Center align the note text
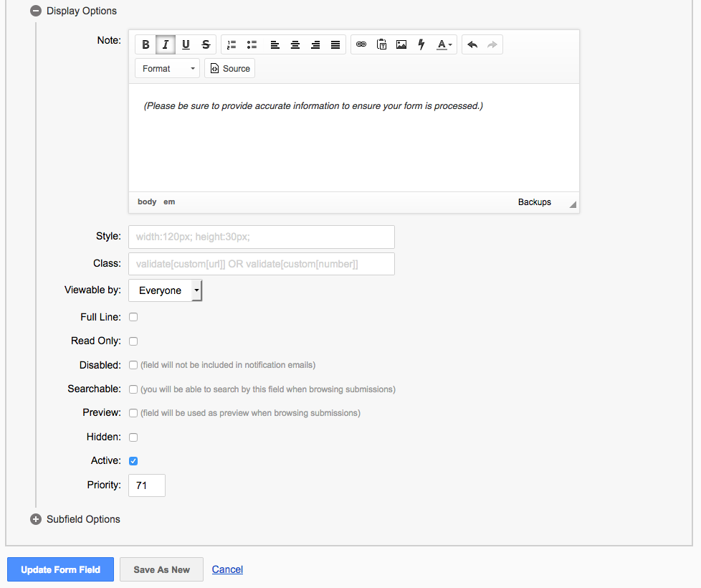The width and height of the screenshot is (701, 588). click(295, 44)
